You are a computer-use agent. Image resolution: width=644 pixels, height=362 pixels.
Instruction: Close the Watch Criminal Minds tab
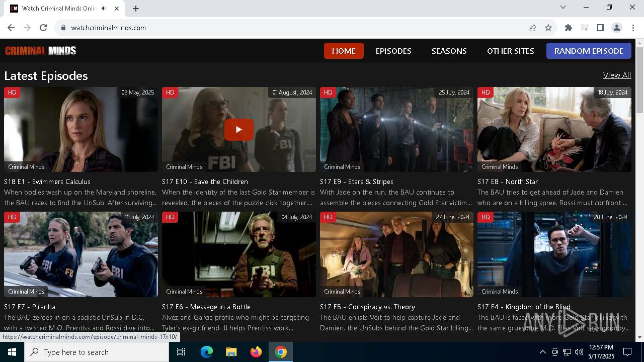(117, 8)
